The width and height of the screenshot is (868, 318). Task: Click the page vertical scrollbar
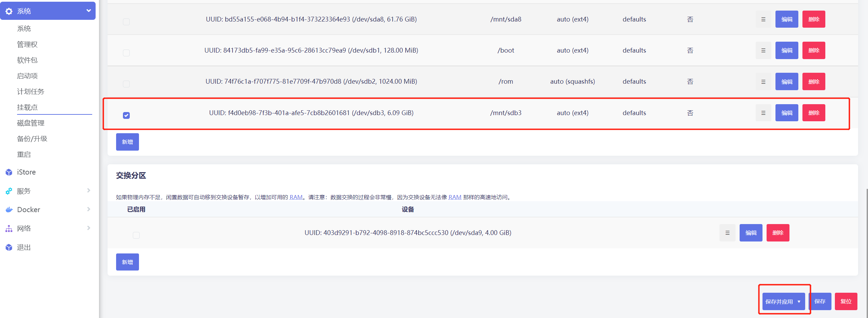tap(867, 253)
